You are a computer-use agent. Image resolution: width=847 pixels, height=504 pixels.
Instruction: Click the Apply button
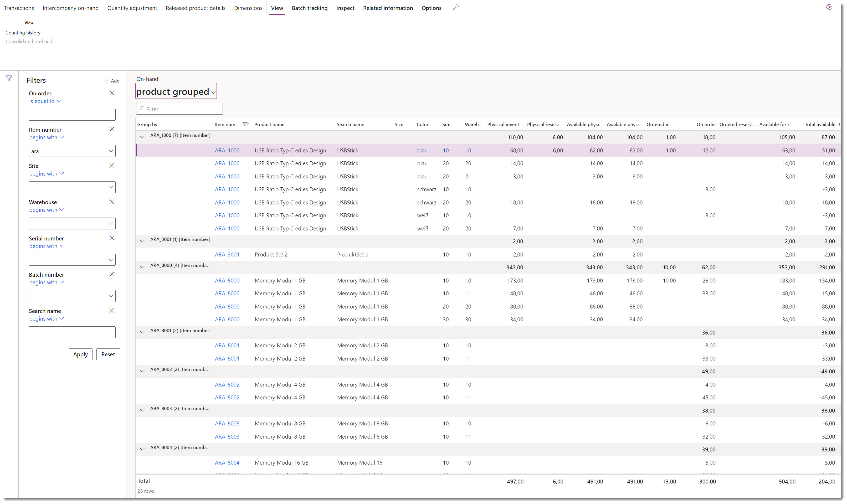click(x=80, y=354)
